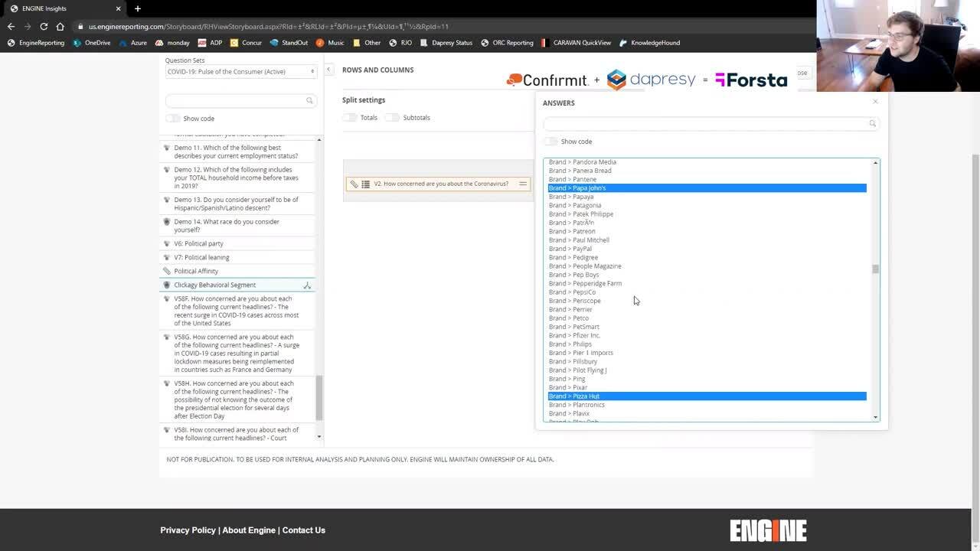This screenshot has width=980, height=551.
Task: Select V2 How concerned about Coronavirus question
Action: 441,184
